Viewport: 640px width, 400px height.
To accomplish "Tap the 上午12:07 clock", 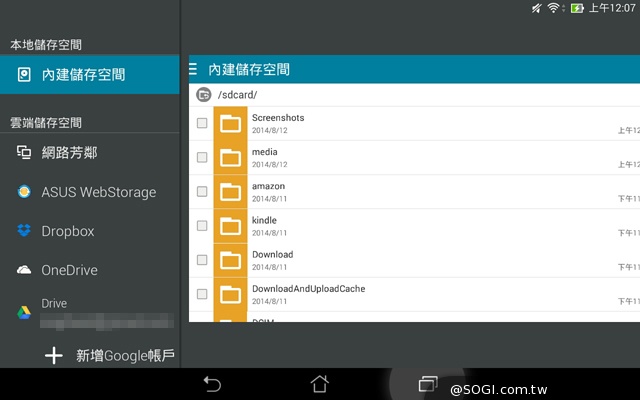I will (x=612, y=8).
